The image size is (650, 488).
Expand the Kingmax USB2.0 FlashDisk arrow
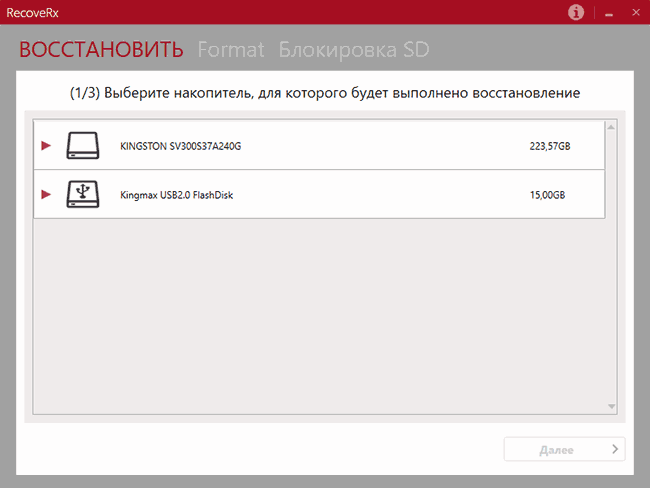(x=46, y=194)
